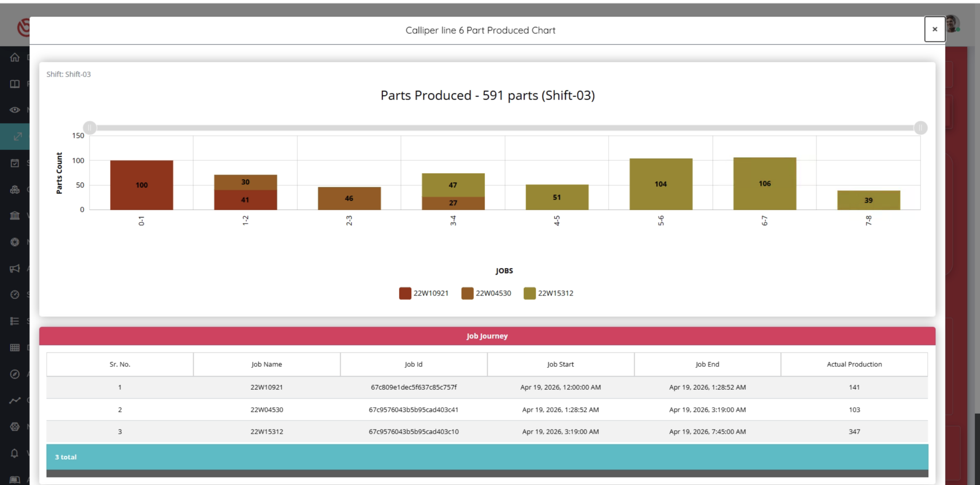
Task: Click the right chart range slider handle
Action: click(x=920, y=128)
